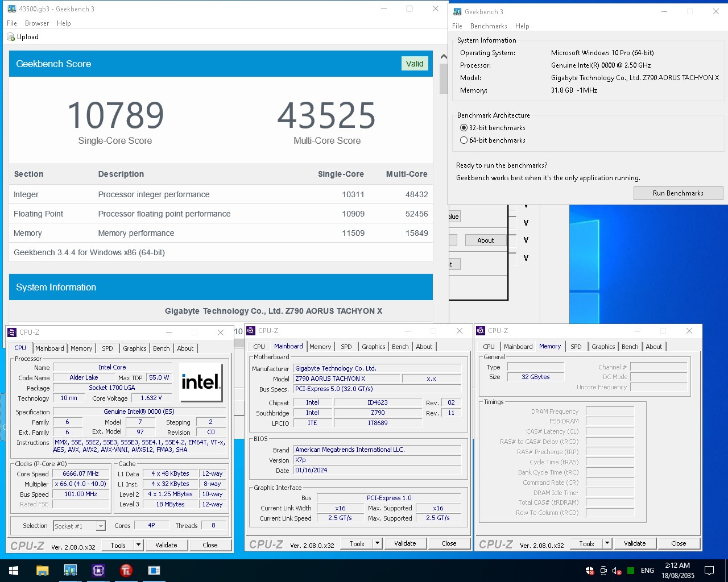Screen dimensions: 728x582
Task: Open the Benchmarks menu in Geekbench 3
Action: (x=489, y=26)
